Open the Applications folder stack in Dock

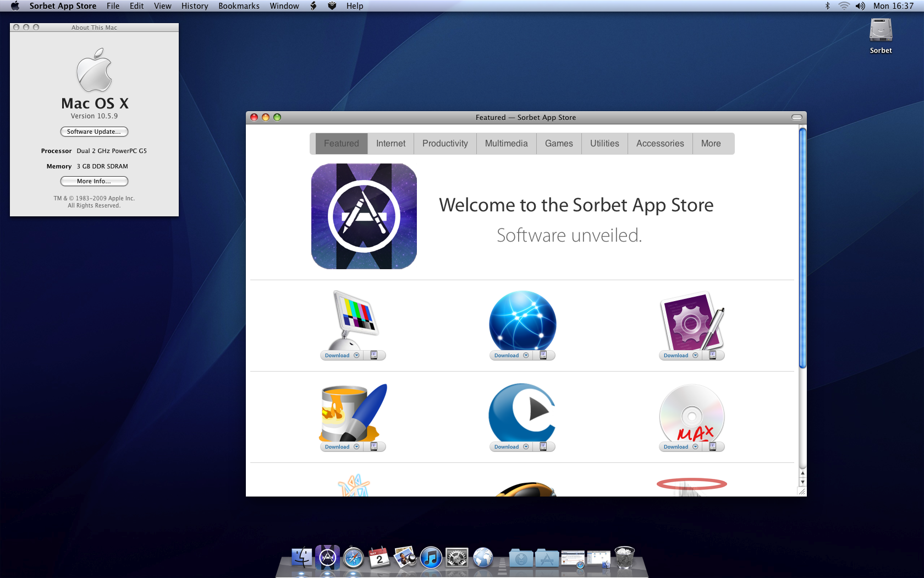(547, 558)
